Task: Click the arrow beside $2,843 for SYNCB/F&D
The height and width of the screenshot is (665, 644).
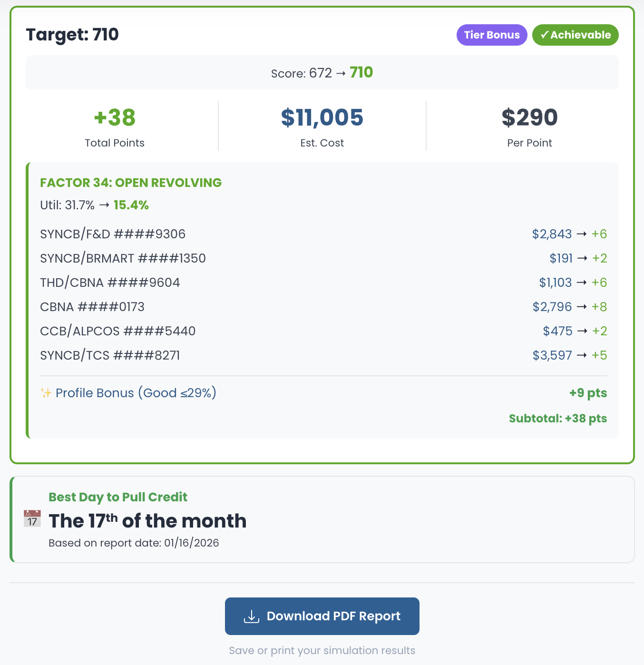Action: (583, 234)
